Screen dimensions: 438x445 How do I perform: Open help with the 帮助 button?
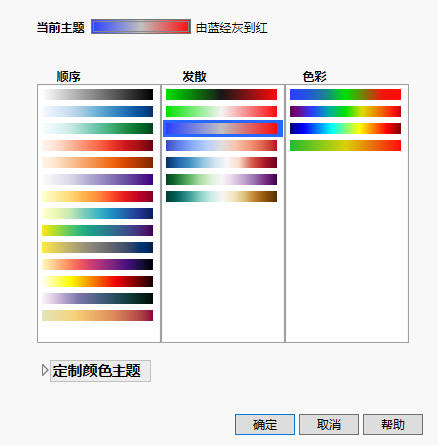(393, 424)
